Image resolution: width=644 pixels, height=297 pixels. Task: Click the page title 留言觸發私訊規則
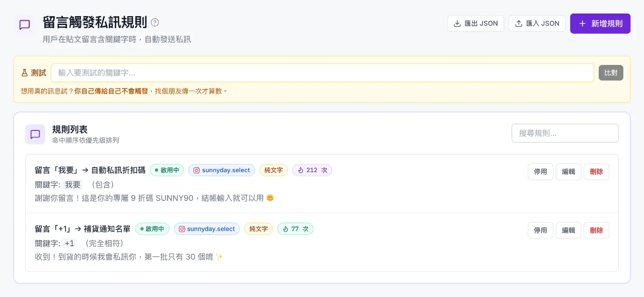click(95, 22)
